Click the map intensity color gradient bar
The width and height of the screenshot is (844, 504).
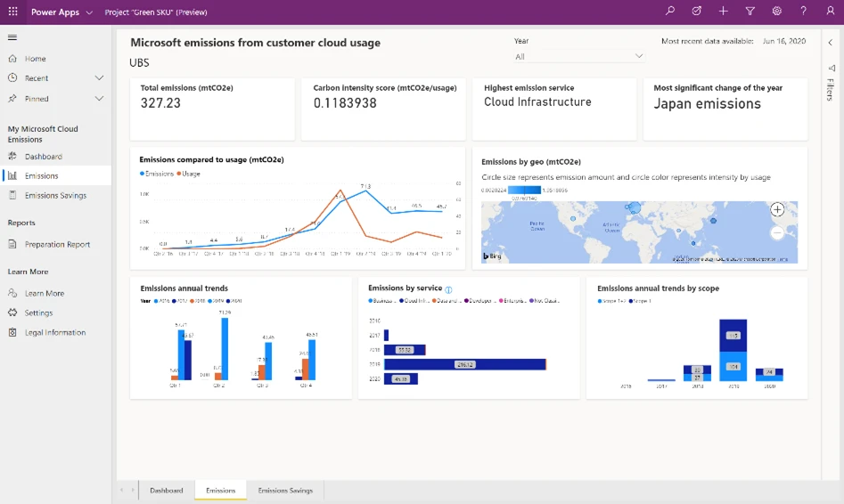pos(524,190)
